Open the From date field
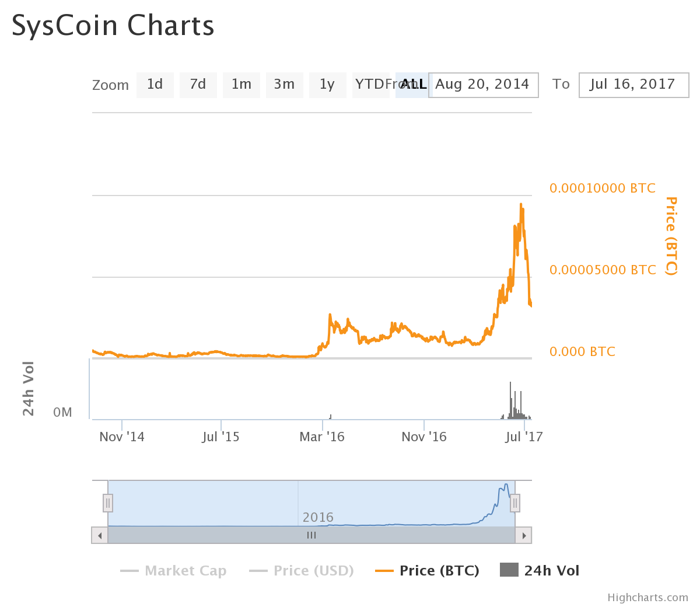This screenshot has height=607, width=700. pyautogui.click(x=483, y=85)
